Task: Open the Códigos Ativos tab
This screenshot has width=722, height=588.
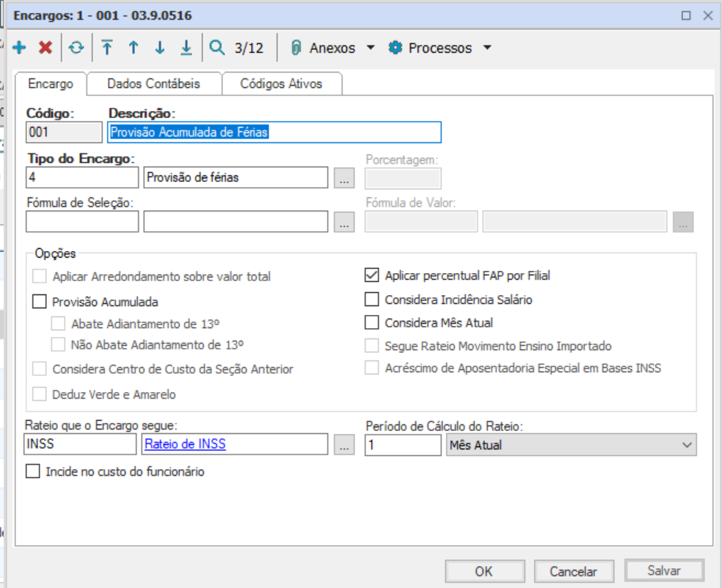Action: (281, 84)
